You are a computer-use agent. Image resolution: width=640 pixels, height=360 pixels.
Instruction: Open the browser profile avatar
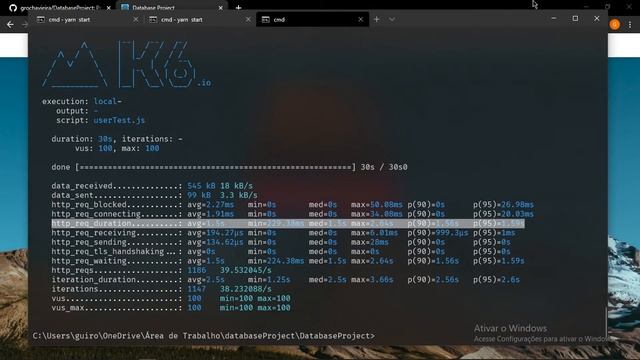pyautogui.click(x=615, y=24)
